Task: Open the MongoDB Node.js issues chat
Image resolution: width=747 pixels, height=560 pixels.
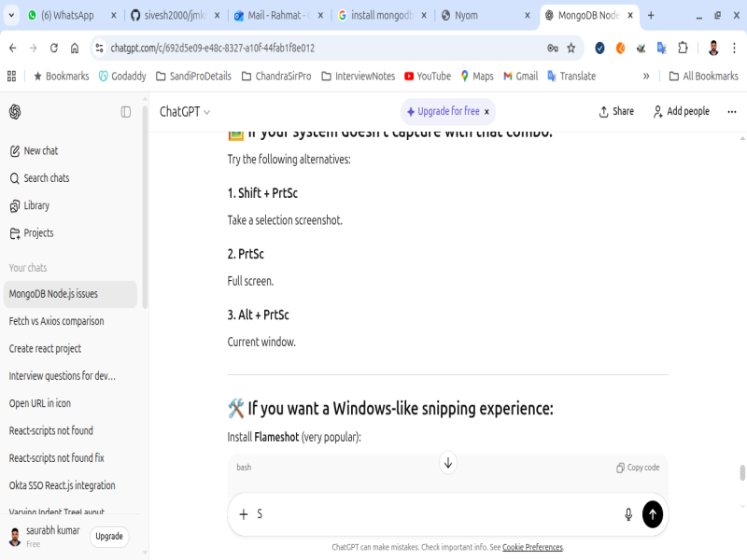Action: pos(70,294)
